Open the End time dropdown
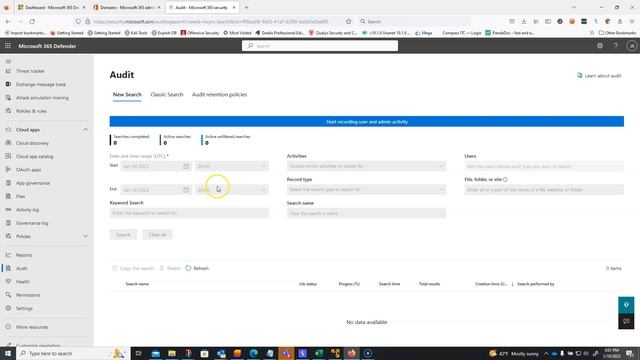The image size is (640, 360). coord(231,190)
